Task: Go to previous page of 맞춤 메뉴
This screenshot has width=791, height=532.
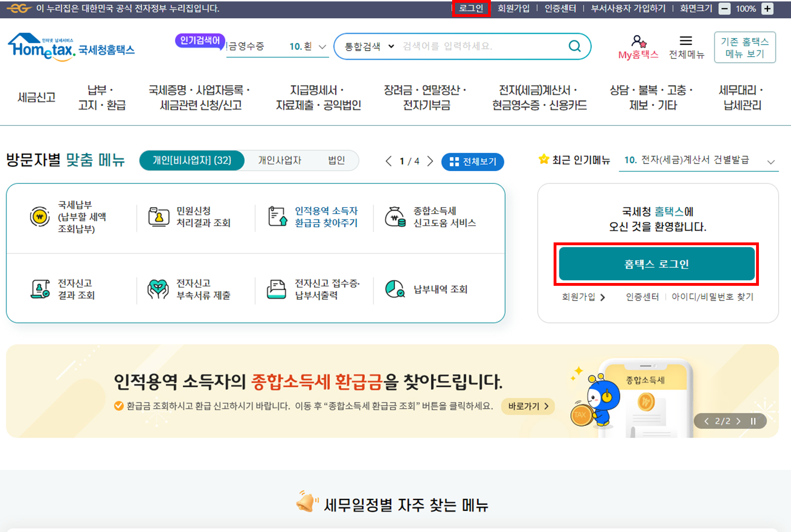Action: (x=388, y=161)
